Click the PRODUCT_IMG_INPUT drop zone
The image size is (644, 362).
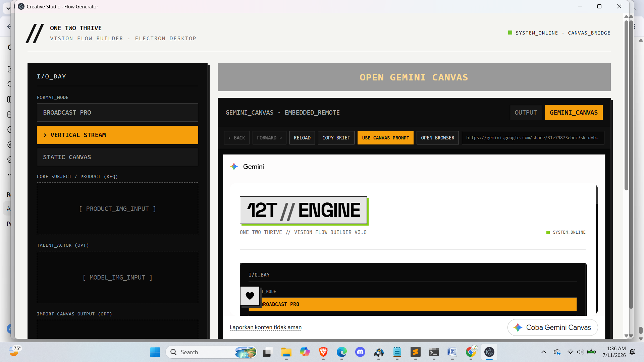117,209
